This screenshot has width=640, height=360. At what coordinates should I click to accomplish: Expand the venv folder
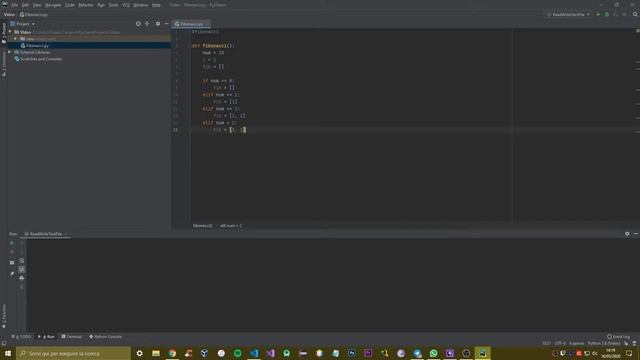(16, 39)
